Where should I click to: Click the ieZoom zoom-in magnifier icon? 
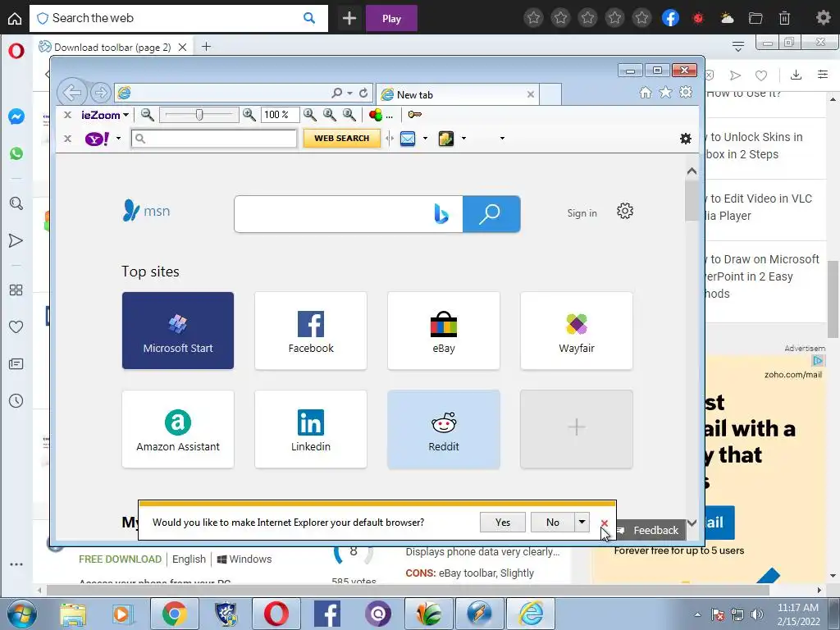[249, 115]
